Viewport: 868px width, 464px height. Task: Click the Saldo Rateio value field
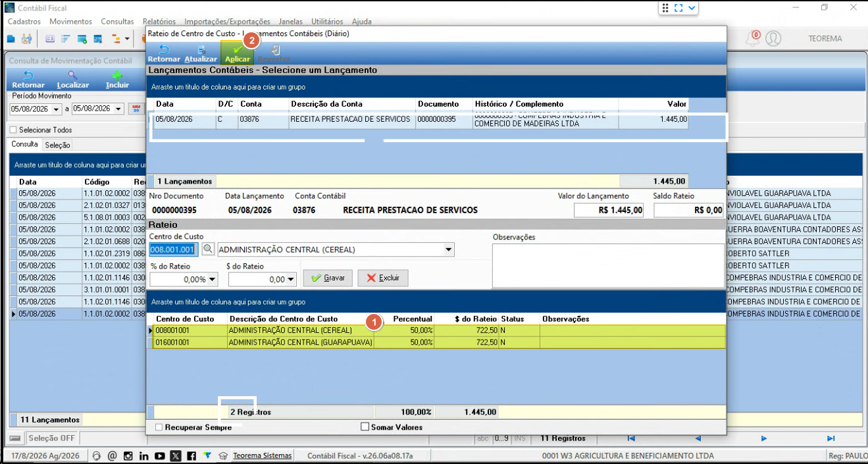(x=689, y=211)
